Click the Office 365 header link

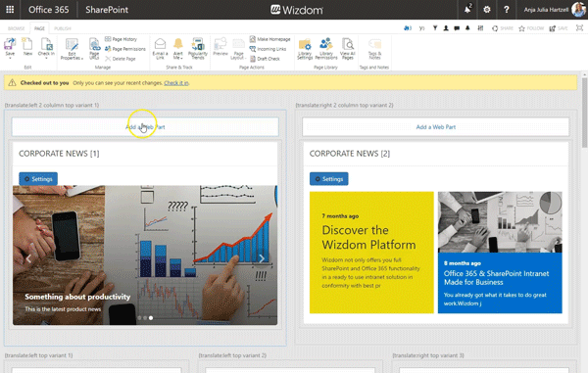coord(48,10)
